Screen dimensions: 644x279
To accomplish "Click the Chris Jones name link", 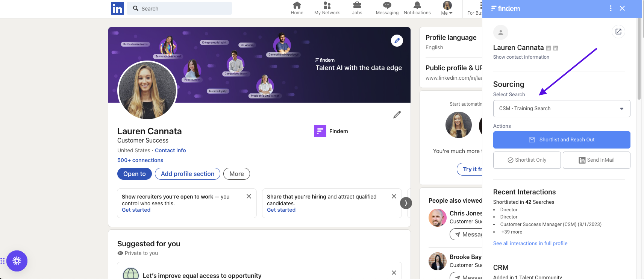I will [x=466, y=213].
